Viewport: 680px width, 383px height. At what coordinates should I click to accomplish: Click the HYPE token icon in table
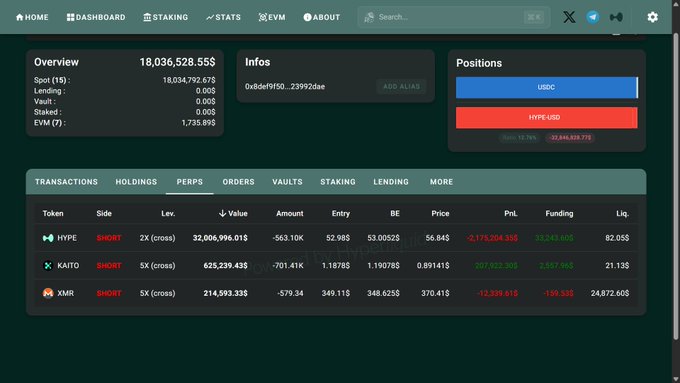tap(48, 238)
